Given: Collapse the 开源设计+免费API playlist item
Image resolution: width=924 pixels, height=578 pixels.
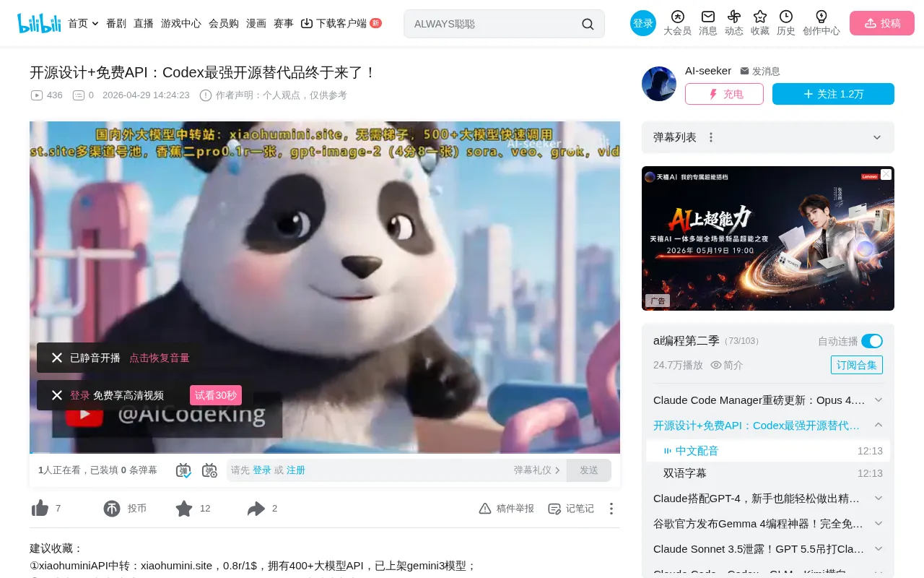Looking at the screenshot, I should point(879,425).
